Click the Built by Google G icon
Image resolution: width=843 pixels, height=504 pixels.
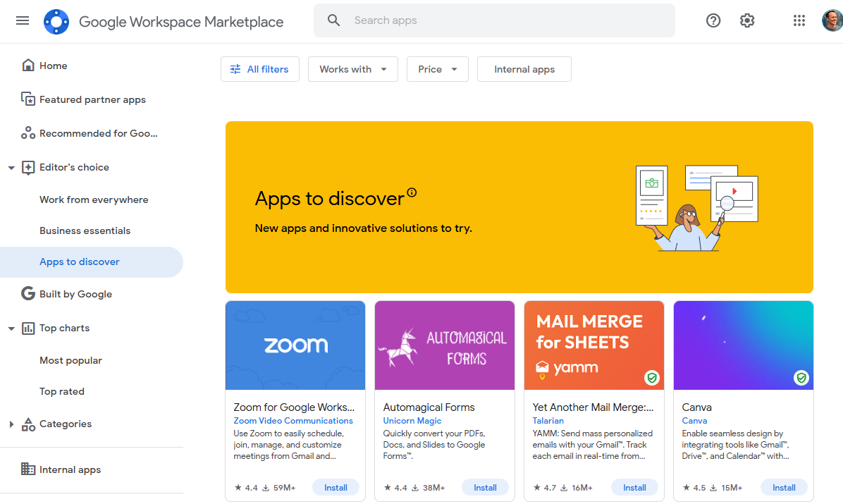[28, 294]
